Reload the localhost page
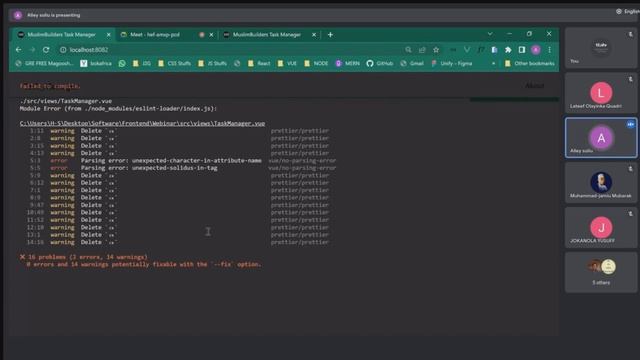Screen dimensions: 640x360 (x=46, y=49)
